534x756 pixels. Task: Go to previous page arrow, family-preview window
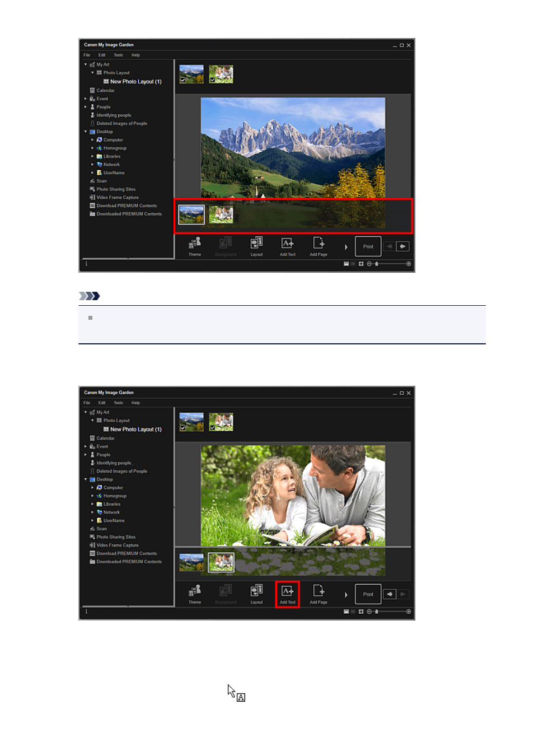pyautogui.click(x=390, y=594)
